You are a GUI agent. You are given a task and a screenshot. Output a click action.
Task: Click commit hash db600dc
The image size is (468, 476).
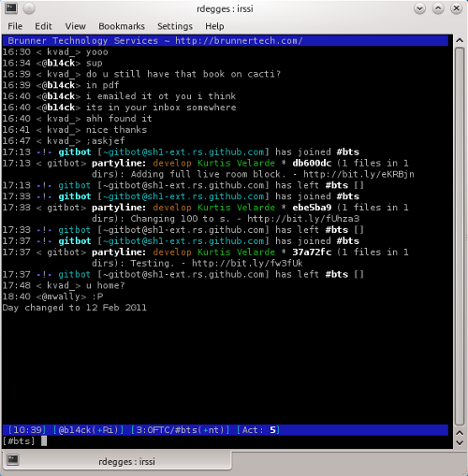(312, 163)
